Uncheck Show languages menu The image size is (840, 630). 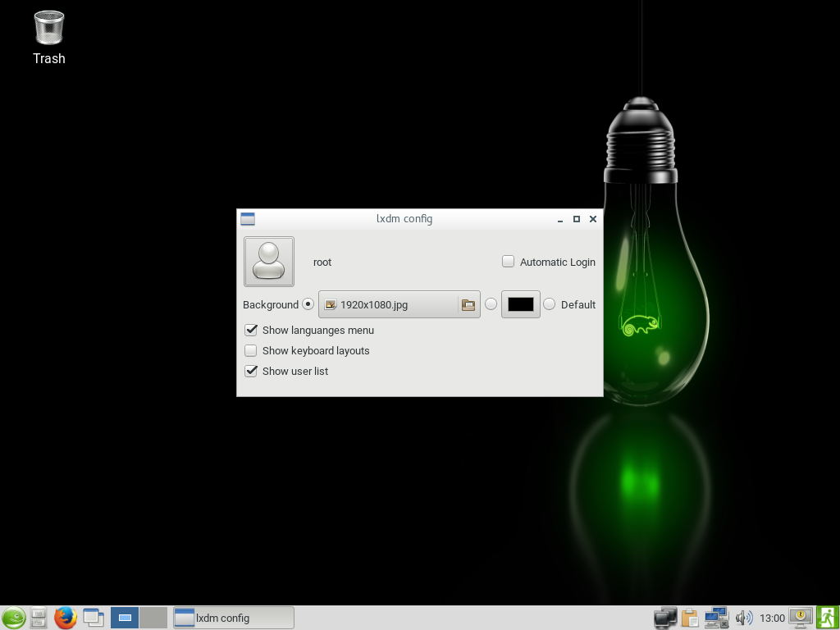pos(252,330)
